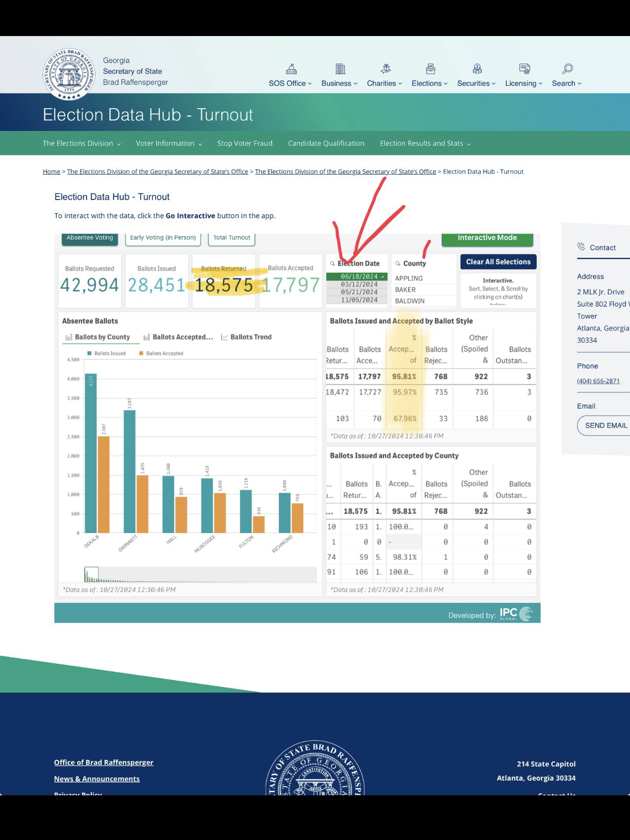The image size is (630, 840).
Task: Click the 98.31% cell in county table
Action: [405, 557]
